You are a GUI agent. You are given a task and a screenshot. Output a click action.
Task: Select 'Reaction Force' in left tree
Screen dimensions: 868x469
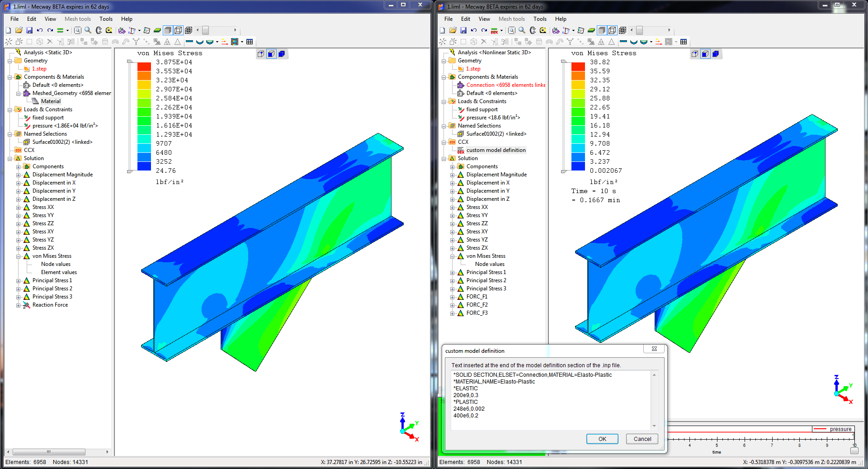50,305
